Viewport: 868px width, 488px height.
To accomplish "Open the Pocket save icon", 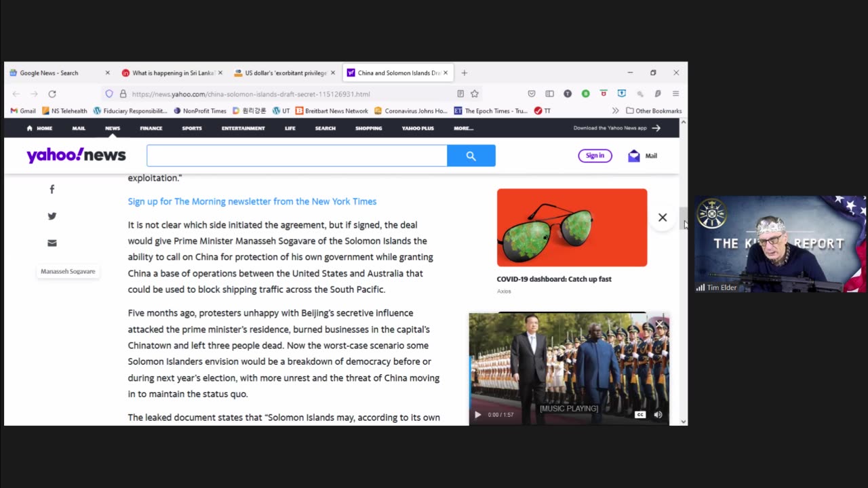I will tap(532, 94).
